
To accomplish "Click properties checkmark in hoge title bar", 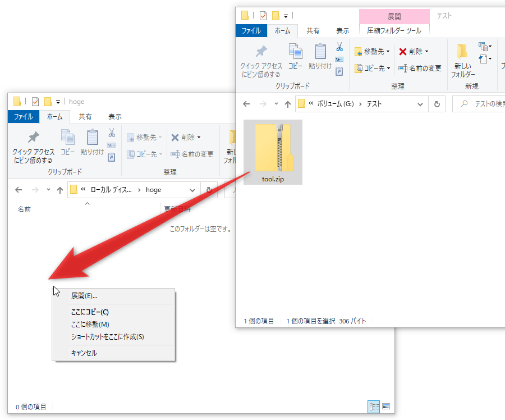I will (35, 102).
